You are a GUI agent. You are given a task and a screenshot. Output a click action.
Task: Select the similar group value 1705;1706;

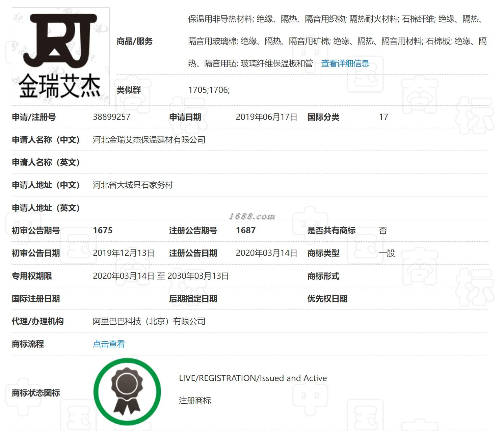pos(209,90)
